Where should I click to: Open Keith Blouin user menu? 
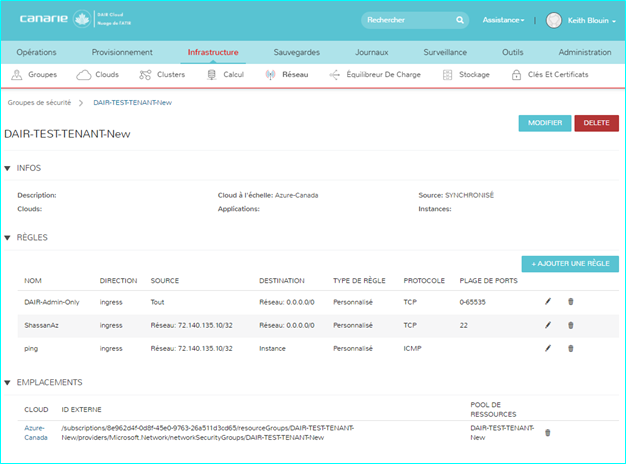(581, 20)
